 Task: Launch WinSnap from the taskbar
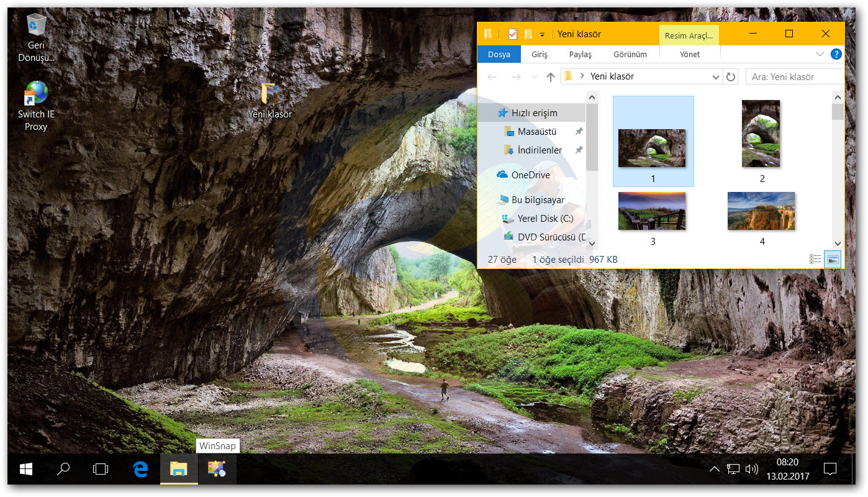[217, 469]
